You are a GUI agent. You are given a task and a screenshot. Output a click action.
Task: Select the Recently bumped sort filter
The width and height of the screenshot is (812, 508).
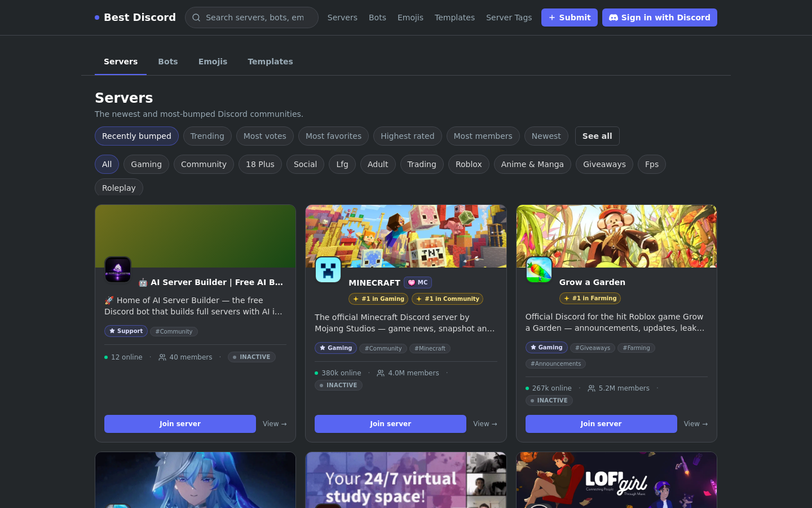click(136, 136)
